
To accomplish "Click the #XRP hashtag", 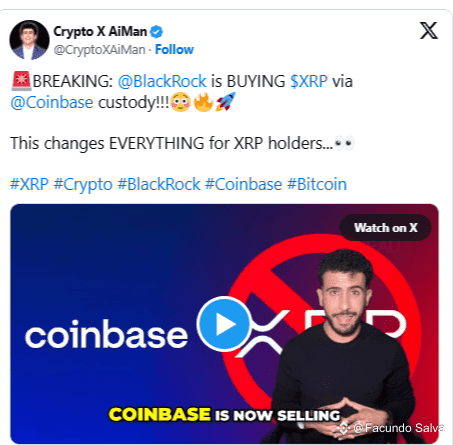I will pos(29,184).
